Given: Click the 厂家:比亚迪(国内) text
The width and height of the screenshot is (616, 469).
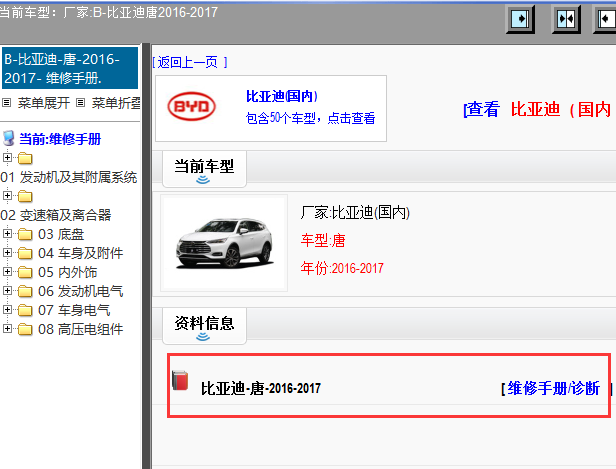Looking at the screenshot, I should [x=355, y=213].
